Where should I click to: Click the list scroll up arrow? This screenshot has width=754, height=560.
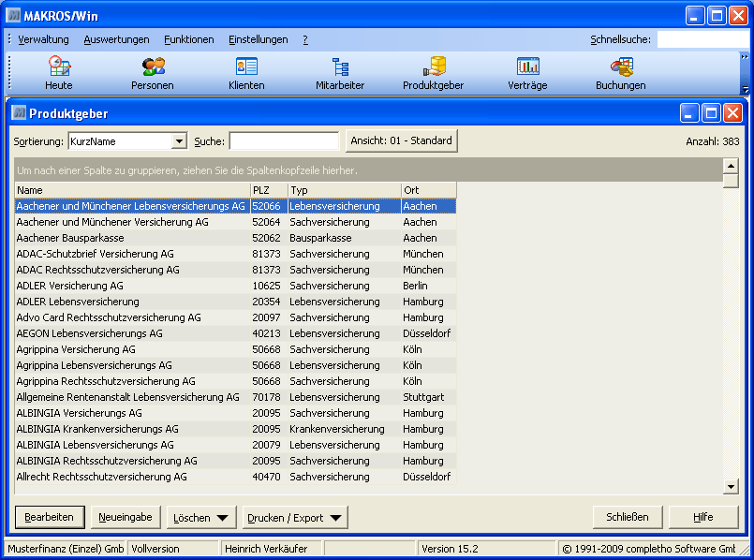point(731,166)
